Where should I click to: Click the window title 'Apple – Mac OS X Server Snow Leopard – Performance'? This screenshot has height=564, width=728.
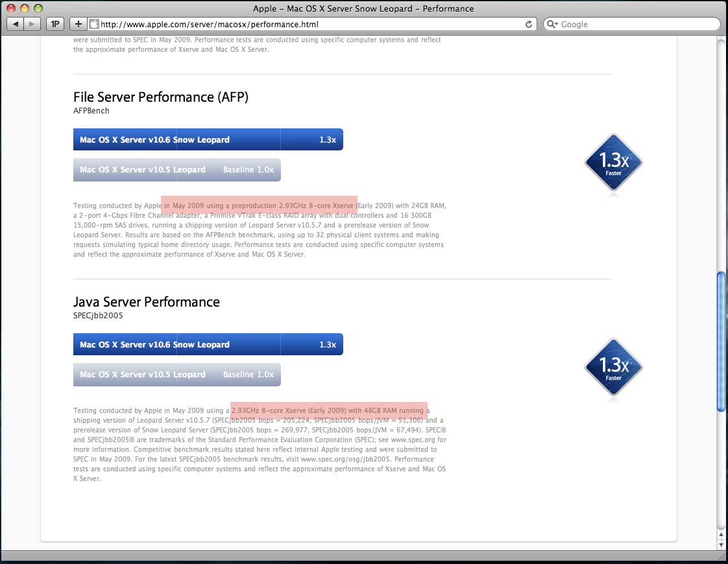pos(363,8)
